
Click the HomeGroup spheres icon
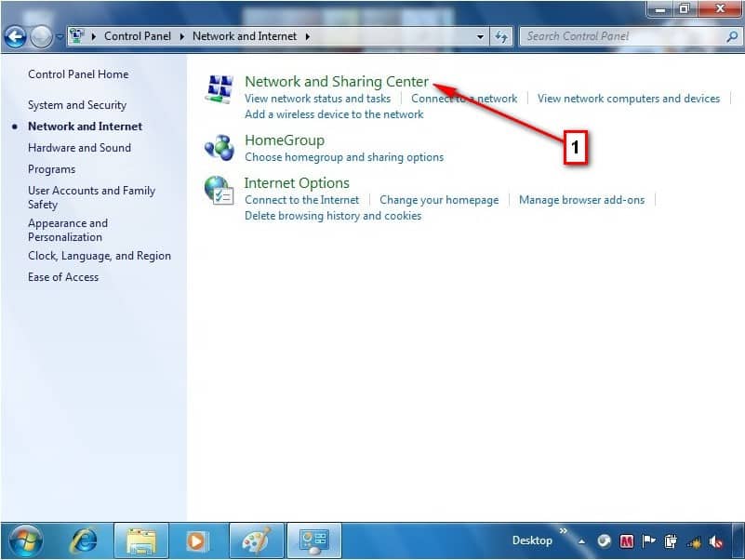coord(219,147)
